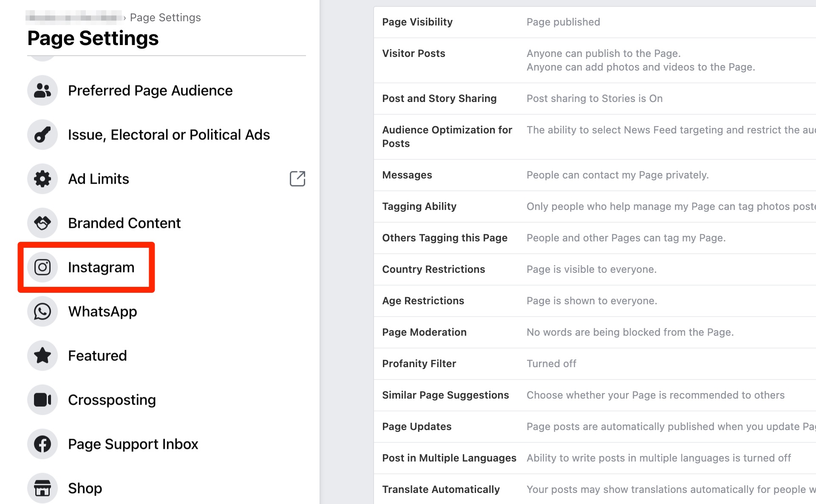Click the Page Settings breadcrumb link
Screen dimensions: 816x504
click(x=165, y=17)
